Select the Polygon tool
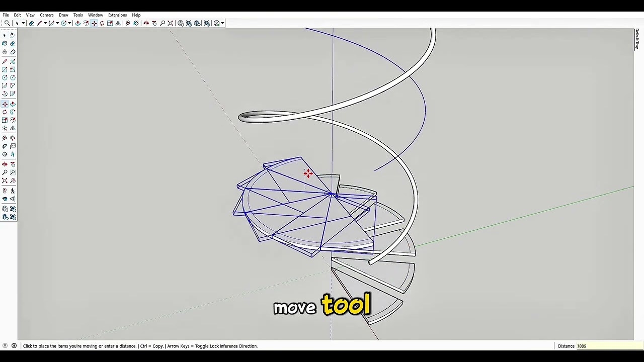 click(x=13, y=78)
